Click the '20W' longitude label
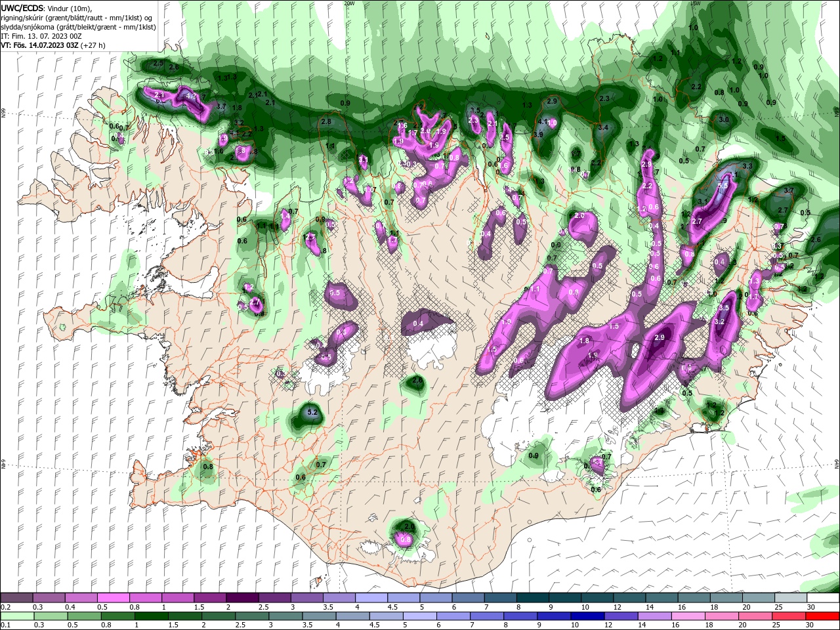This screenshot has height=630, width=840. click(x=349, y=3)
